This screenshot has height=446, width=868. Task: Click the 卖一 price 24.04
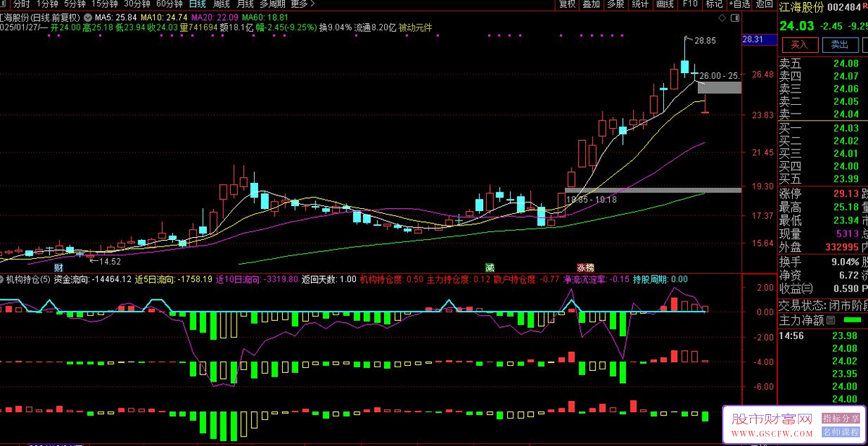point(846,114)
